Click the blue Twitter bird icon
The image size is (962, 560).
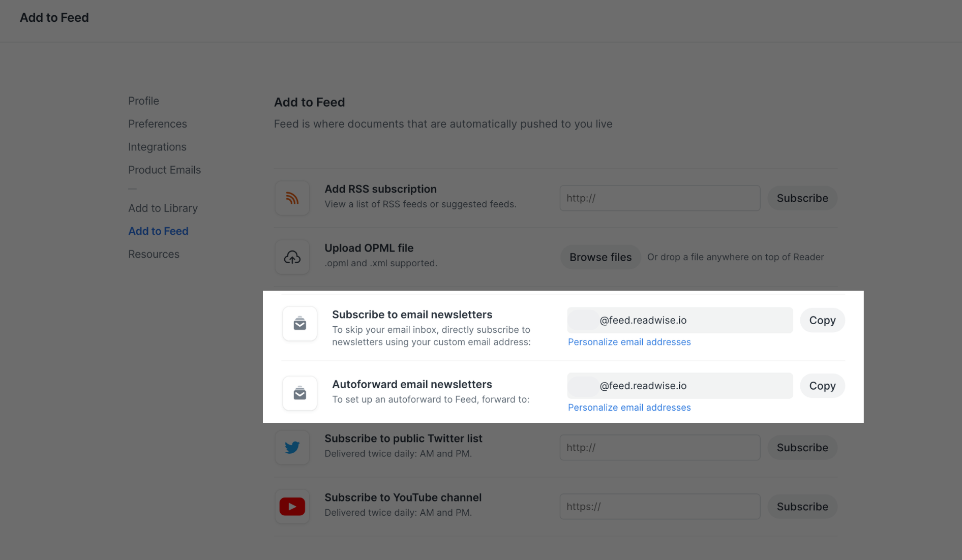click(292, 448)
